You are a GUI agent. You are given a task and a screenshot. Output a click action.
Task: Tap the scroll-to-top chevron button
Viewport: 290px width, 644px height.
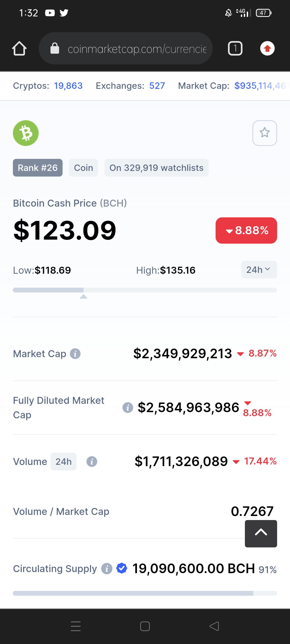tap(261, 534)
